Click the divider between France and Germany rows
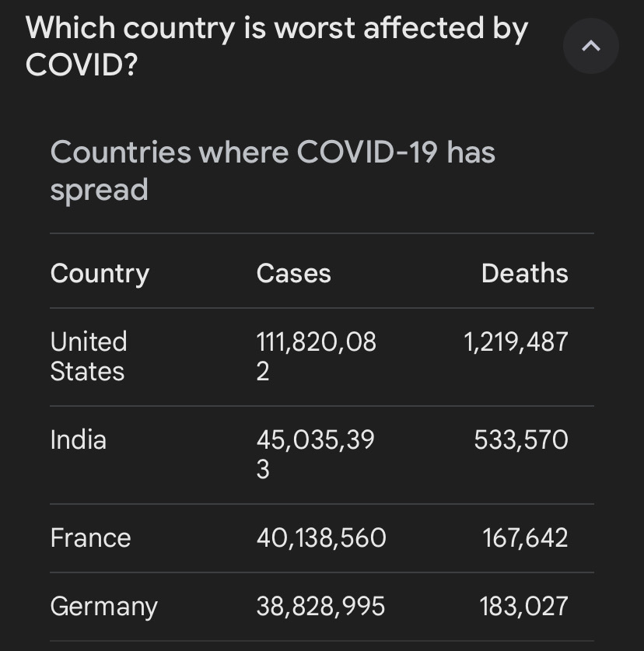The width and height of the screenshot is (644, 651). click(x=322, y=572)
